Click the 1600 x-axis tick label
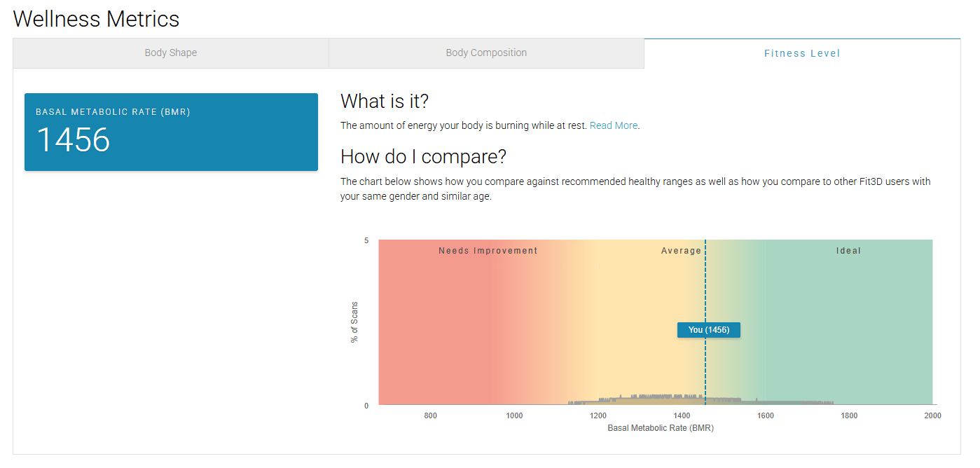 766,415
